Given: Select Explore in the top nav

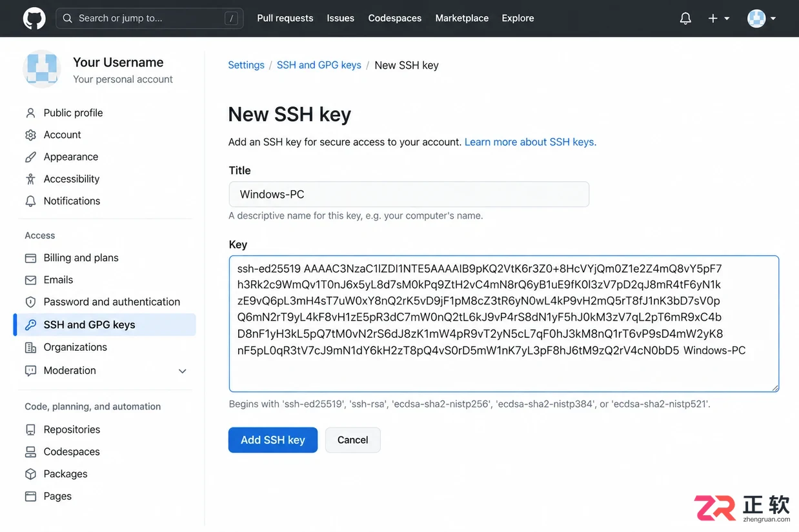Looking at the screenshot, I should point(518,18).
